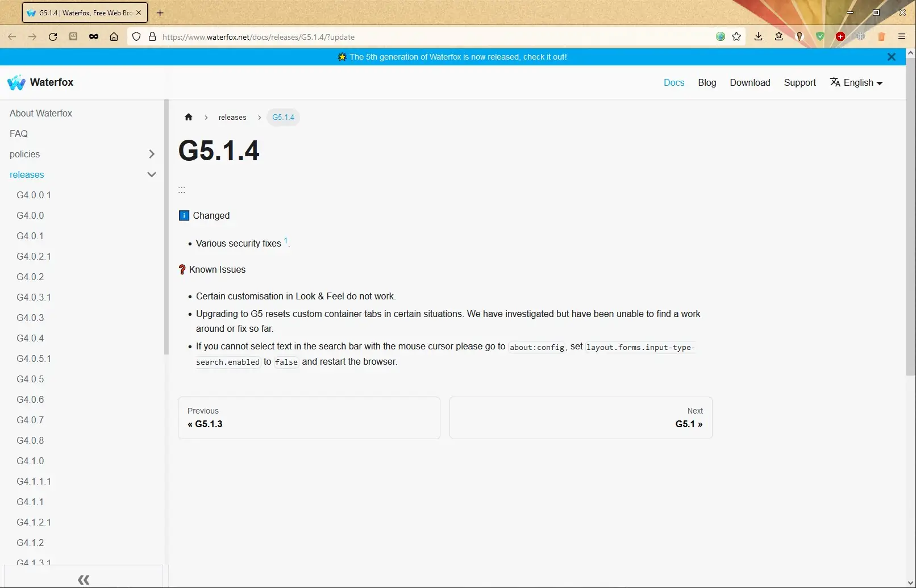Open release G4.0.3.1 in sidebar

pyautogui.click(x=34, y=297)
